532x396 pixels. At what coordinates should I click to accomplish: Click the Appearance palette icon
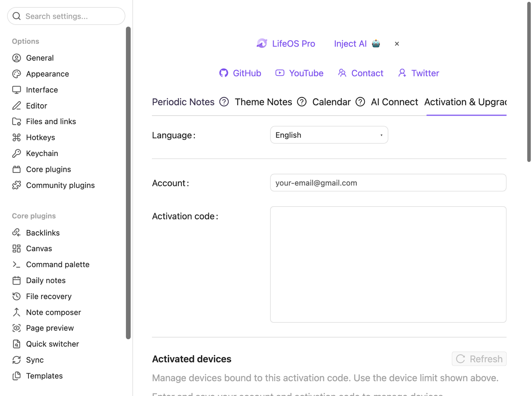[x=17, y=74]
